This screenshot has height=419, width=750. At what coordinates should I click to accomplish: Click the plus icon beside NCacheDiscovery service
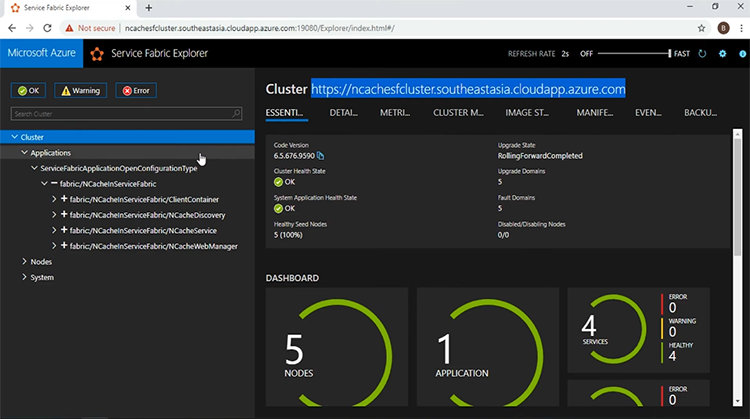coord(64,214)
